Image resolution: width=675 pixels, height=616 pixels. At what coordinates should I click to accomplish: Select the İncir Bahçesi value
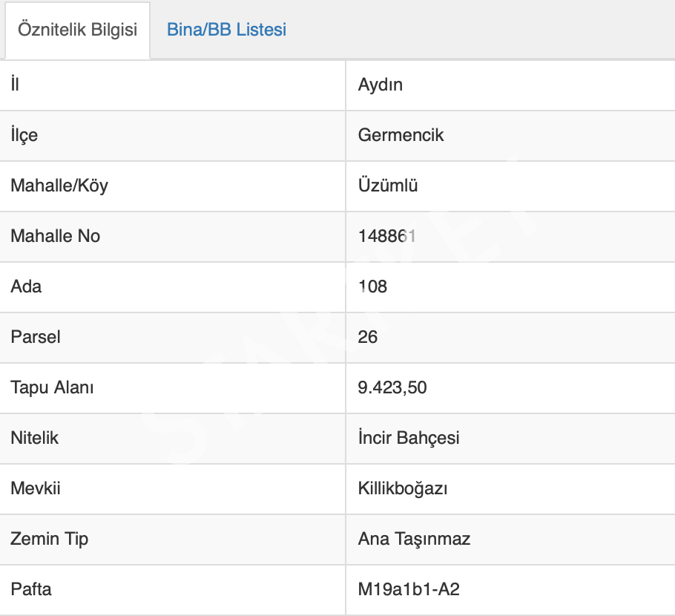coord(409,438)
